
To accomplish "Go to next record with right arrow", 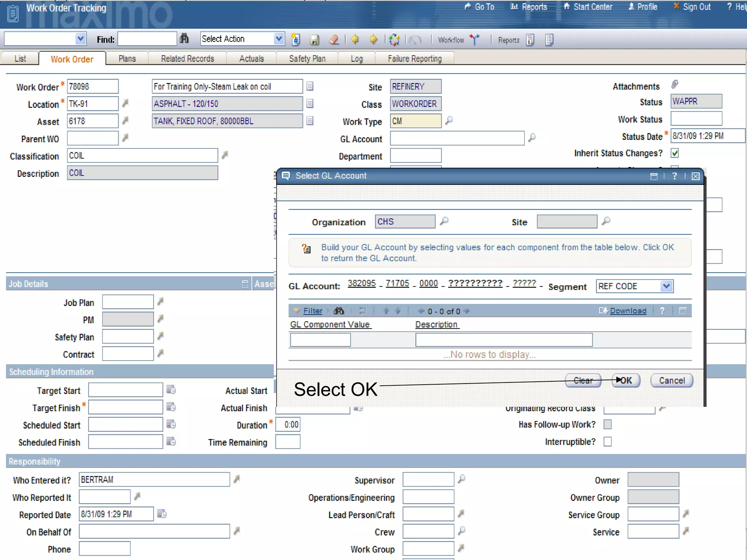I will coord(373,39).
